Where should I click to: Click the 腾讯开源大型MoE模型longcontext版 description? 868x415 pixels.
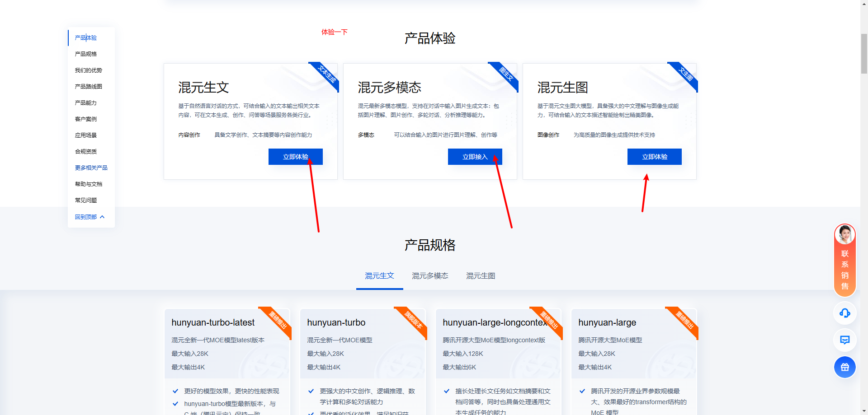click(x=494, y=340)
